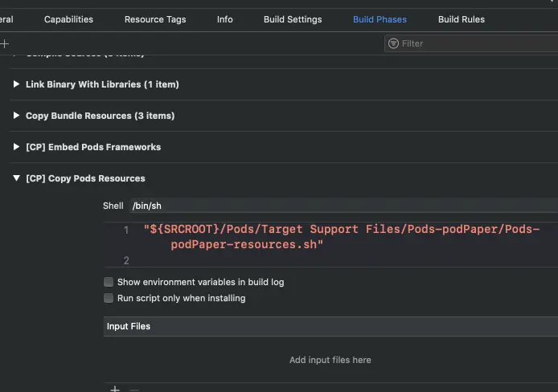Switch to the Build Rules tab

[462, 19]
